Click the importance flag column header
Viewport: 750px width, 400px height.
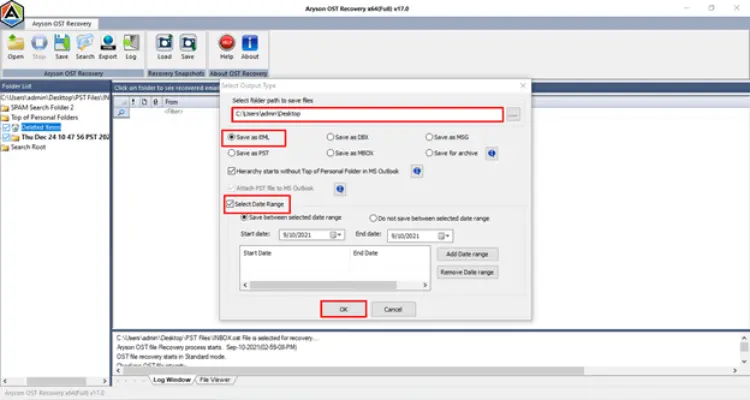(x=133, y=102)
